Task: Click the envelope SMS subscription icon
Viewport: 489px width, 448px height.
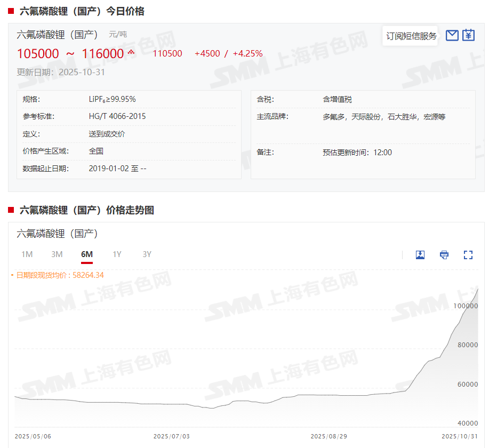Action: click(452, 36)
